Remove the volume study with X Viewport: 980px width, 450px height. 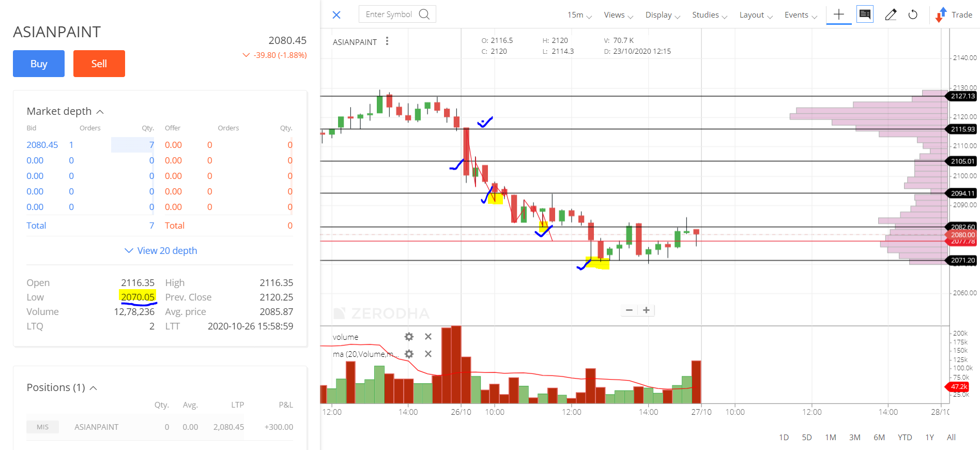(428, 337)
